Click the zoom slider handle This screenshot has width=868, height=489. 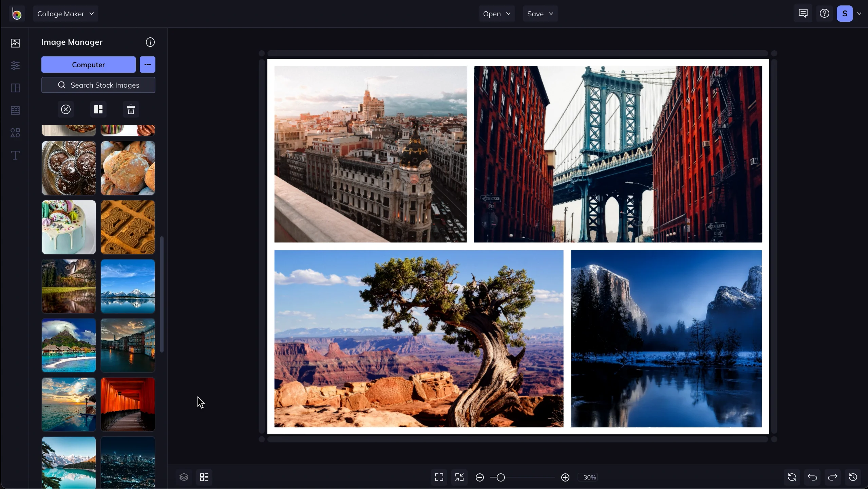click(x=501, y=477)
